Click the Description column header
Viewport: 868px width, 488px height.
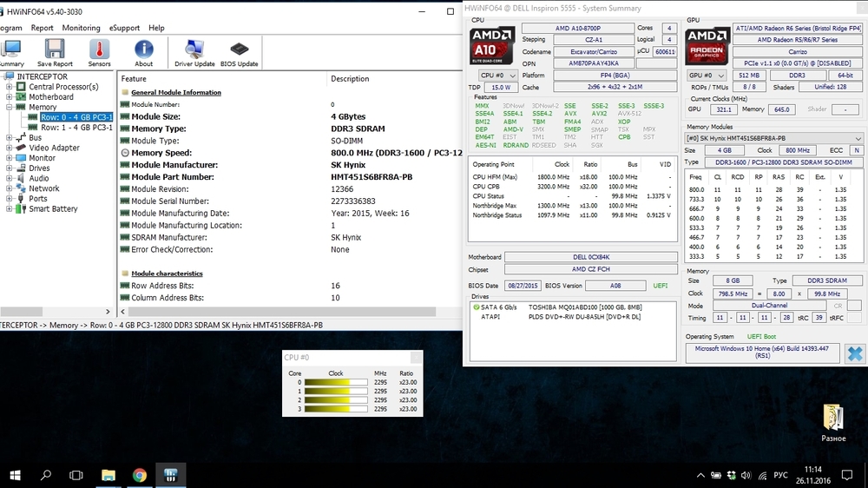pos(350,78)
